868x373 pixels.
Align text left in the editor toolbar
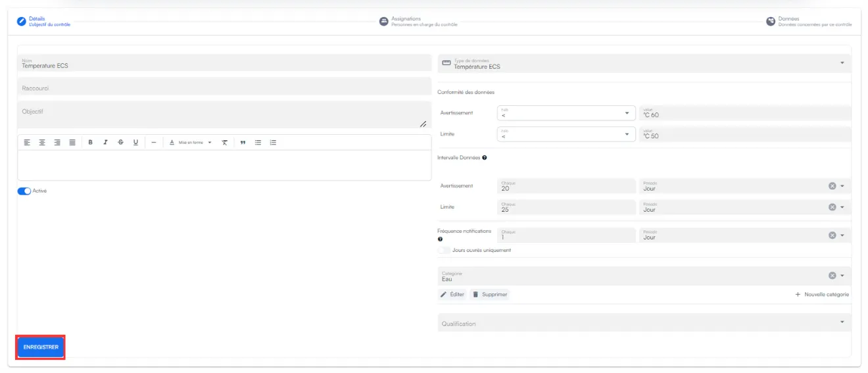tap(27, 142)
